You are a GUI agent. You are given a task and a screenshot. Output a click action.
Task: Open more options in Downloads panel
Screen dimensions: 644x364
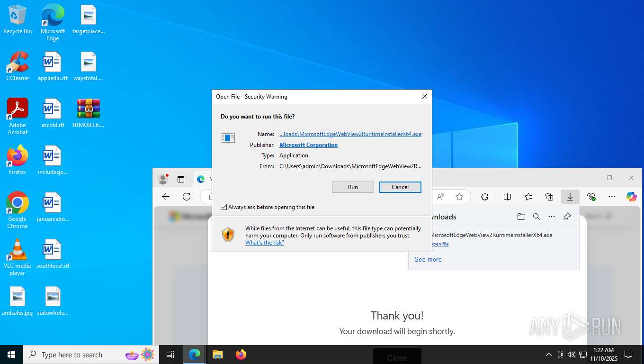(552, 217)
